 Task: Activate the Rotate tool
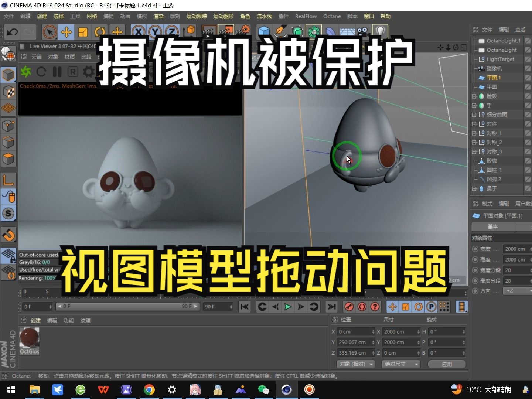100,32
